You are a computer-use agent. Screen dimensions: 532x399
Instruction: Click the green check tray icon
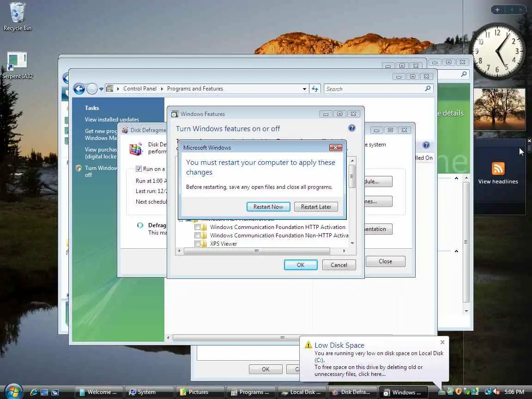(466, 392)
